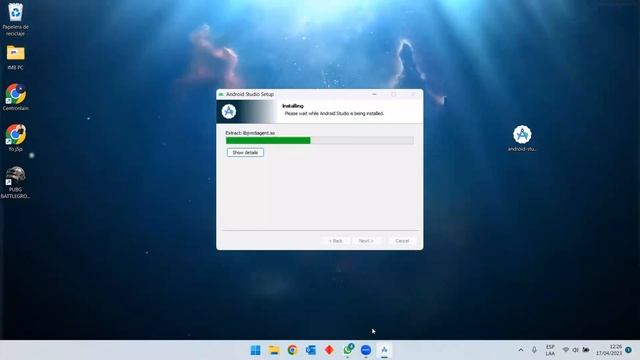Open the Windows Start menu

[x=256, y=350]
